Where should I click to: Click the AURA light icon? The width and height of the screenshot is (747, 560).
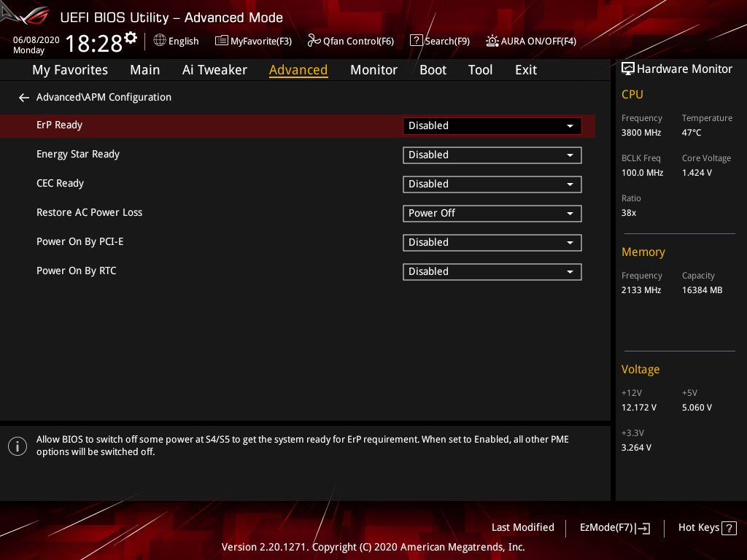pyautogui.click(x=492, y=41)
